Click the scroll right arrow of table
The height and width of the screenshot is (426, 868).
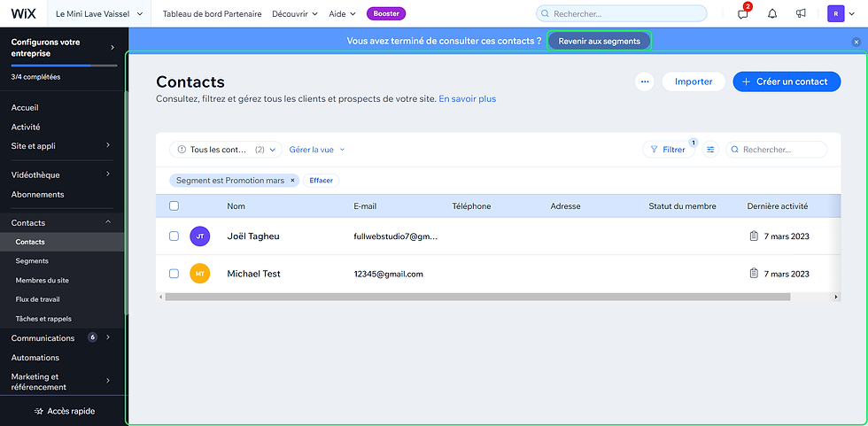click(836, 298)
